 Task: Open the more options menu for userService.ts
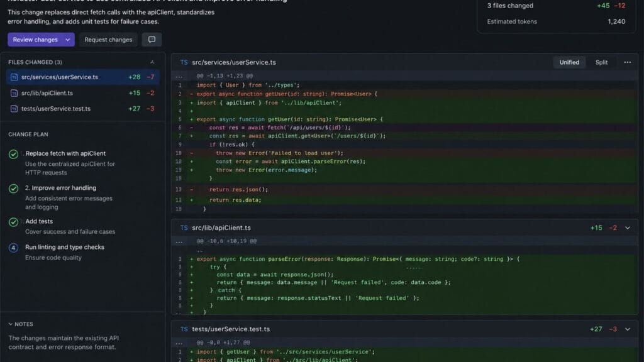coord(627,62)
